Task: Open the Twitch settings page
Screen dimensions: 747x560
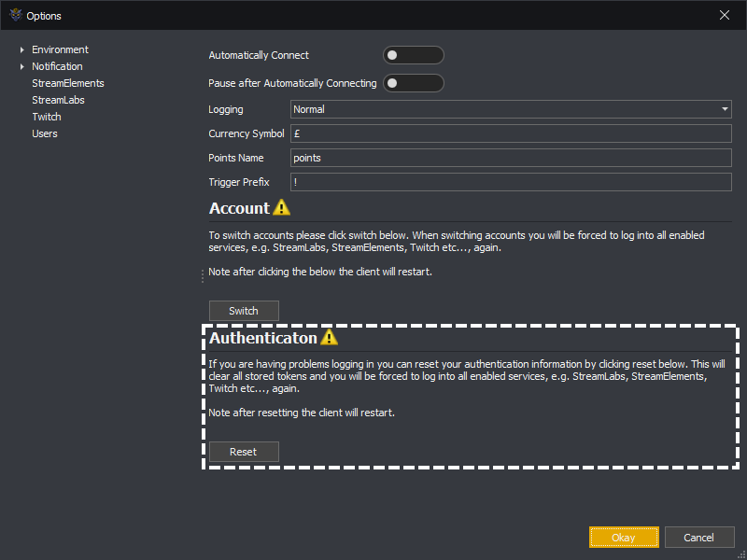Action: 47,117
